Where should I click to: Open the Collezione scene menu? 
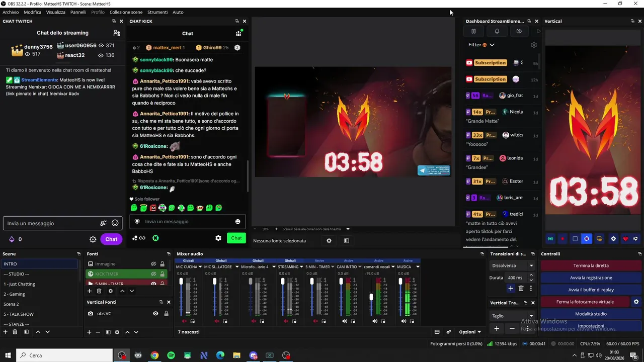126,12
